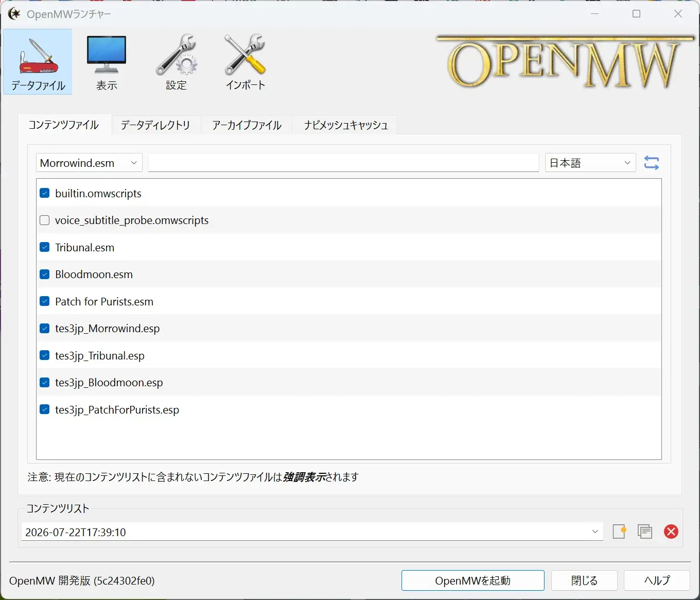Open the 日本語 language dropdown
This screenshot has width=700, height=600.
(590, 163)
